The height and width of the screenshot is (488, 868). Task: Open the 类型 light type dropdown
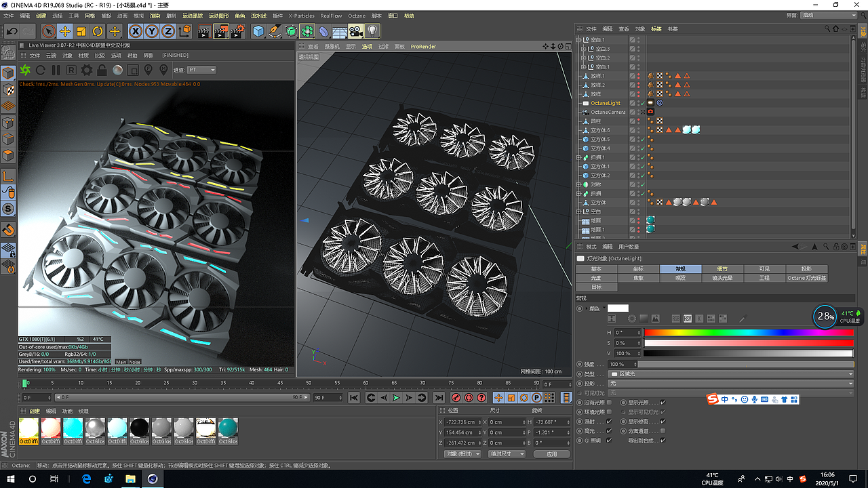731,374
